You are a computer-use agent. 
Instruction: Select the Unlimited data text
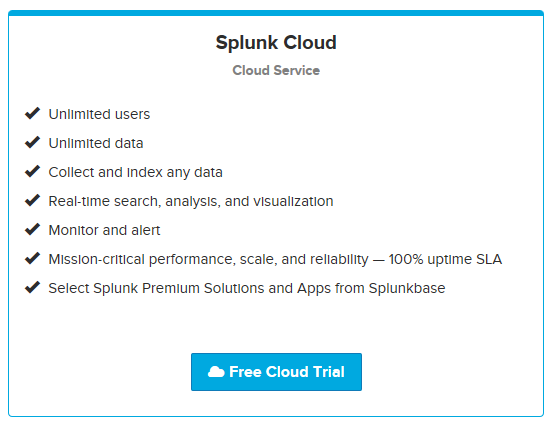click(x=96, y=143)
